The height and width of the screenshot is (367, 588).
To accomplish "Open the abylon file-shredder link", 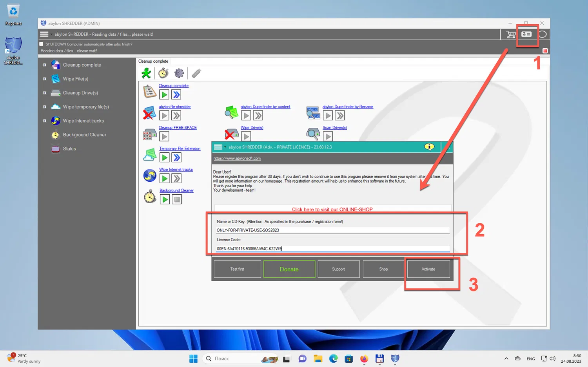I will pos(175,107).
